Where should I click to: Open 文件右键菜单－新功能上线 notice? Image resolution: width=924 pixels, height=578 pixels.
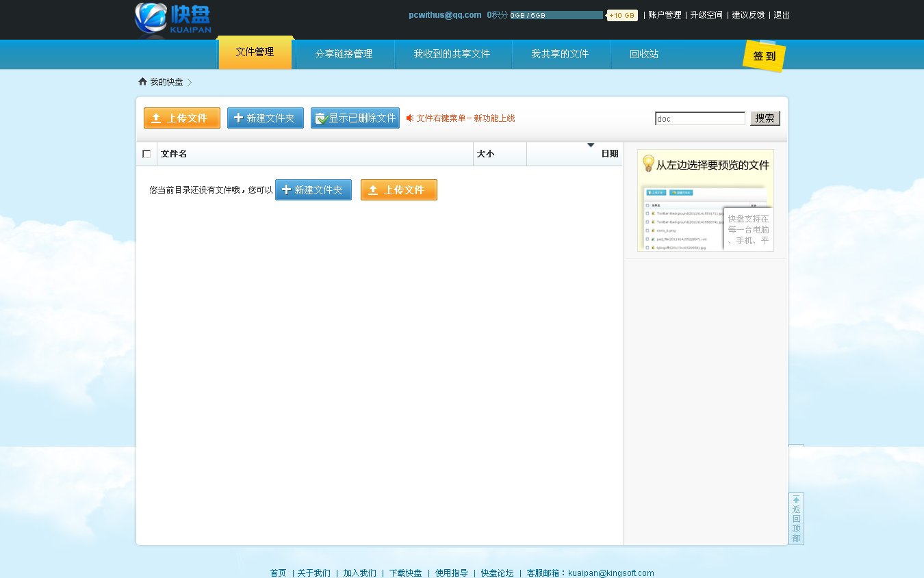click(x=465, y=118)
